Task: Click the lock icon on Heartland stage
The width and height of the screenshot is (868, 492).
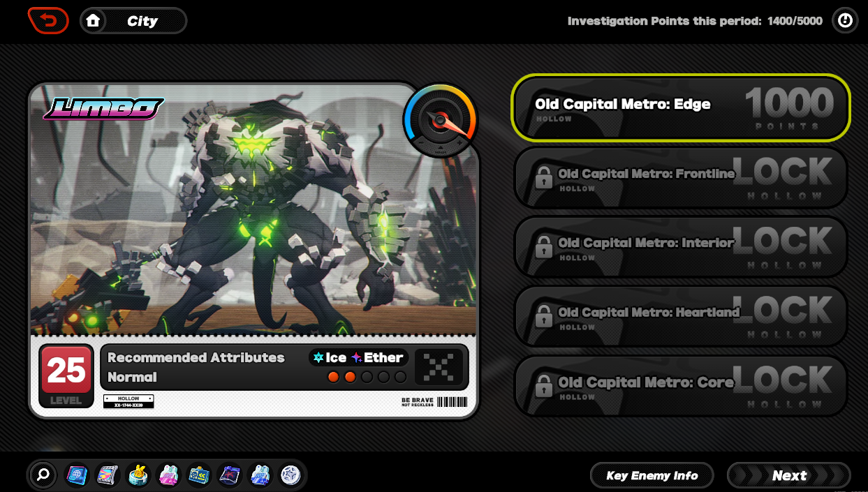Action: coord(543,316)
